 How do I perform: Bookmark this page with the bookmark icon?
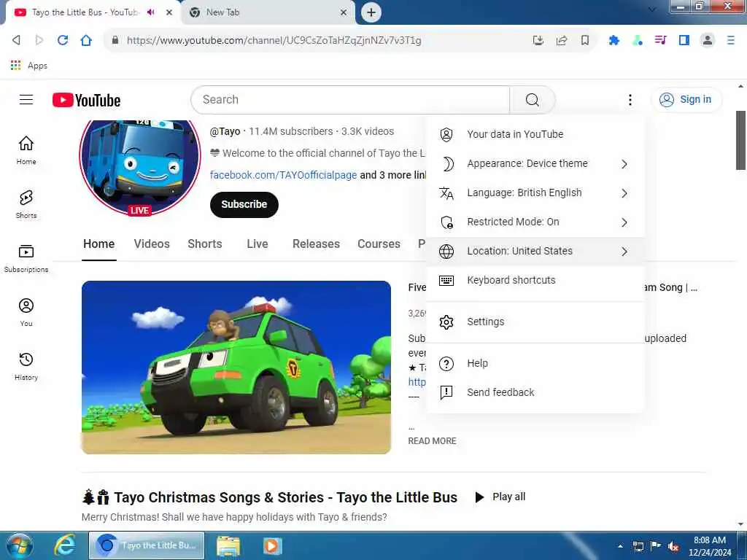[585, 41]
